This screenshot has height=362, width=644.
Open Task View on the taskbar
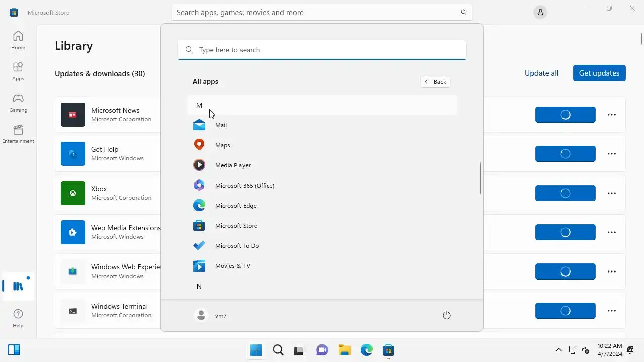[x=300, y=350]
